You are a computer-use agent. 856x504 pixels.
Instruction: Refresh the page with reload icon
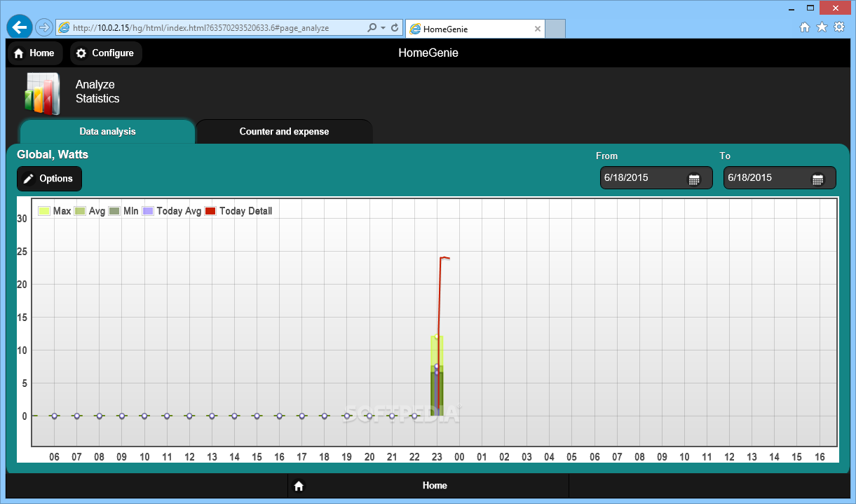[x=395, y=28]
